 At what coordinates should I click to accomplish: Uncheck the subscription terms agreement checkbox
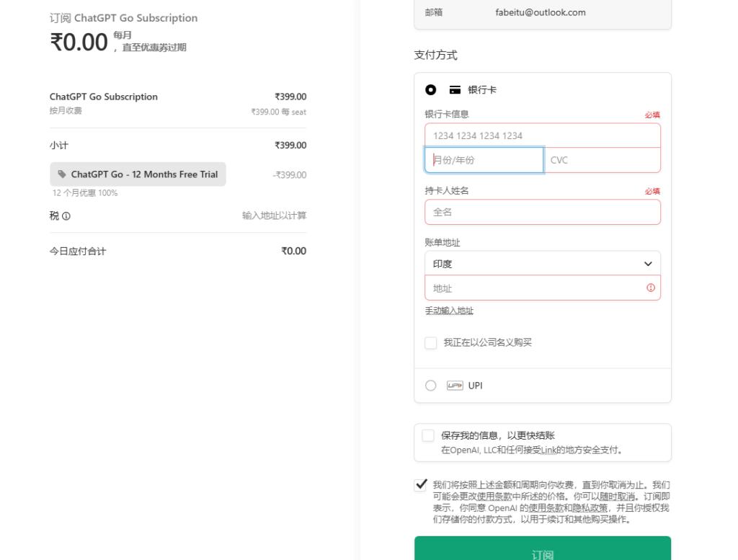click(422, 484)
